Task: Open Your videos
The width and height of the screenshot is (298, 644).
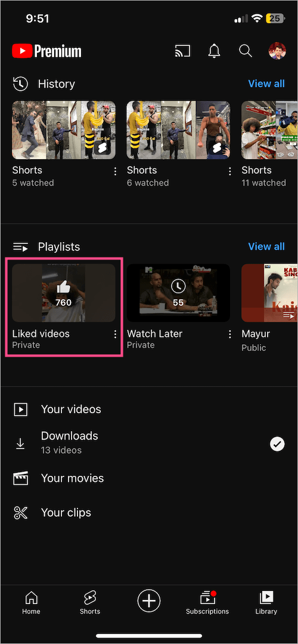Action: [149, 410]
